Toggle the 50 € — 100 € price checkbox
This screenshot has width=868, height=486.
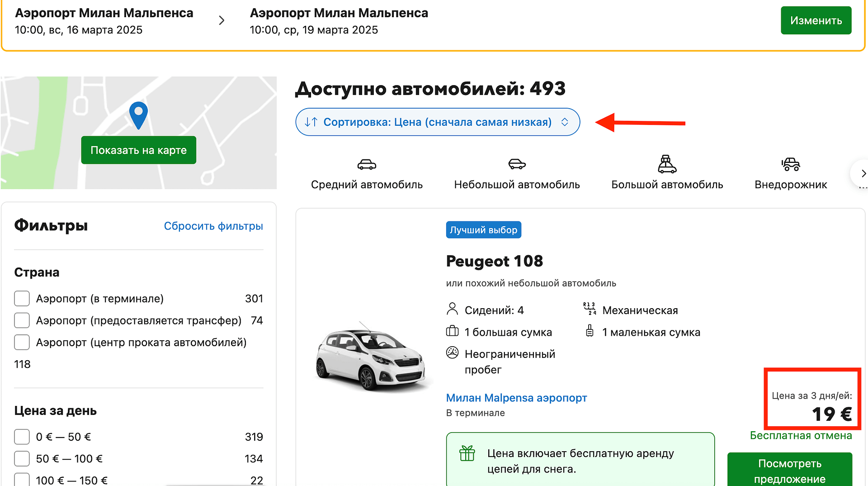coord(22,458)
